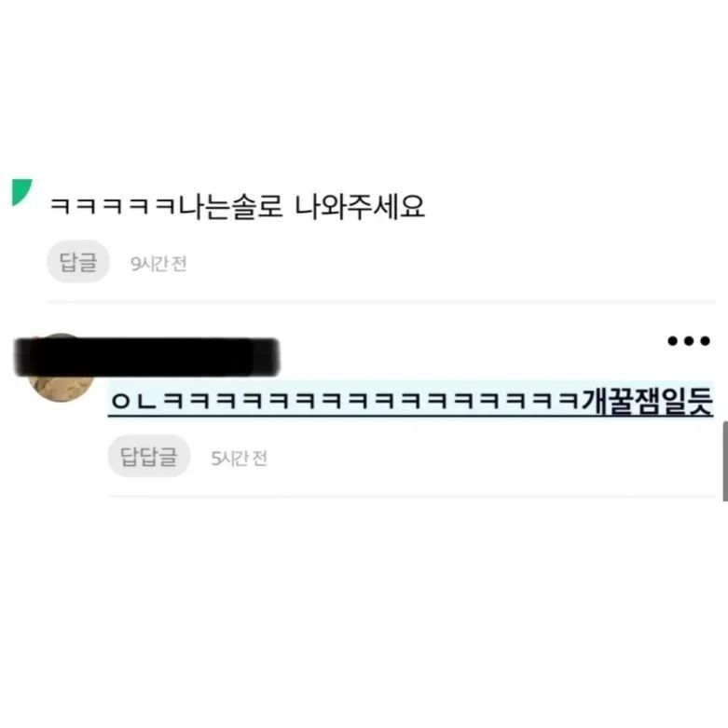Click the divider line below first comment
728x728 pixels.
pos(380,302)
